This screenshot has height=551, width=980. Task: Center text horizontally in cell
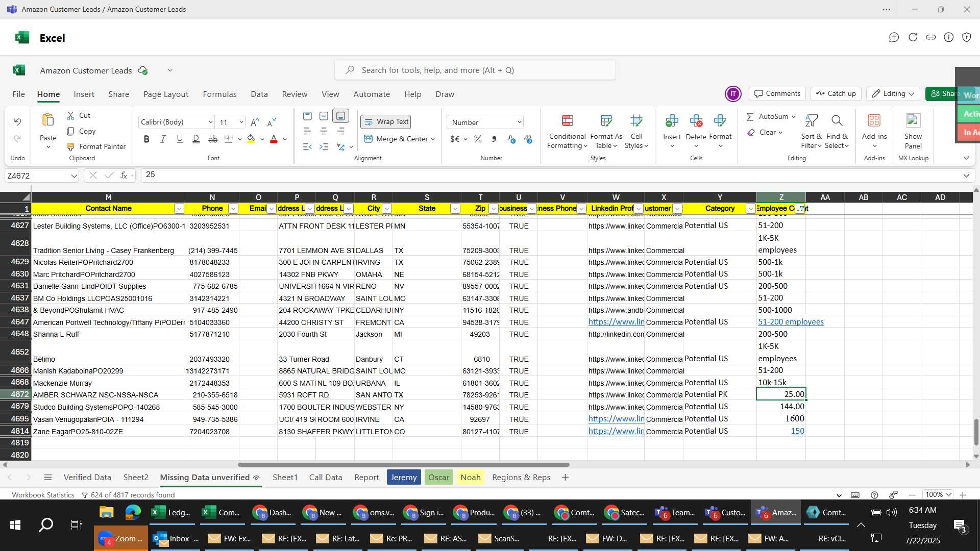[324, 131]
